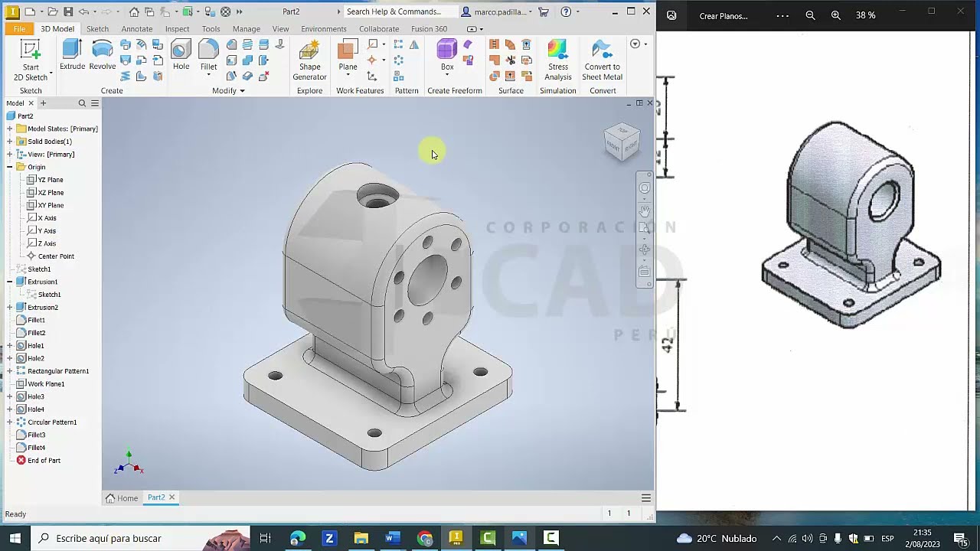Click the Save icon in quick access toolbar
980x551 pixels.
pyautogui.click(x=68, y=11)
